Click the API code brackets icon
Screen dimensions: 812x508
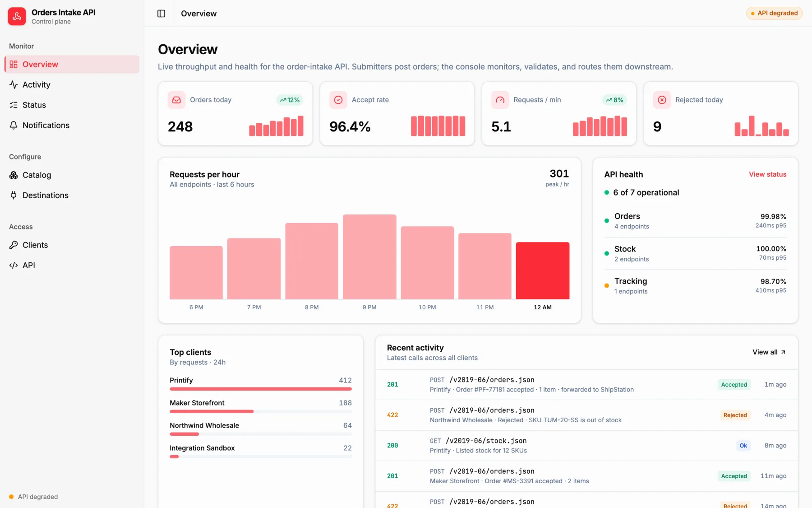pos(14,266)
